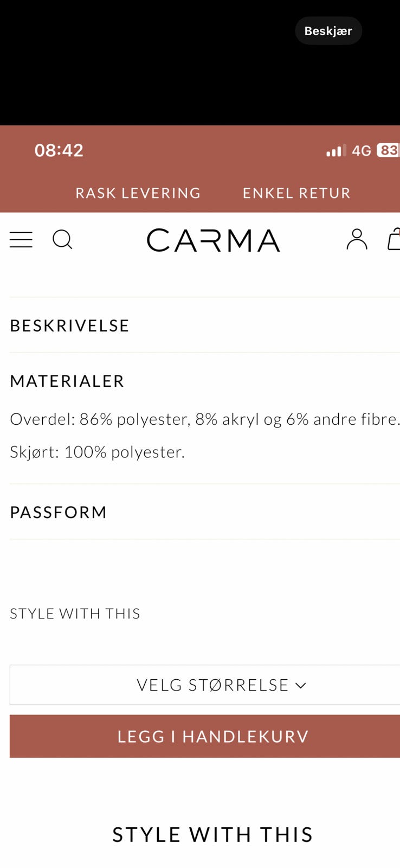Select the RASK LEVERING banner item
This screenshot has width=400, height=868.
138,193
